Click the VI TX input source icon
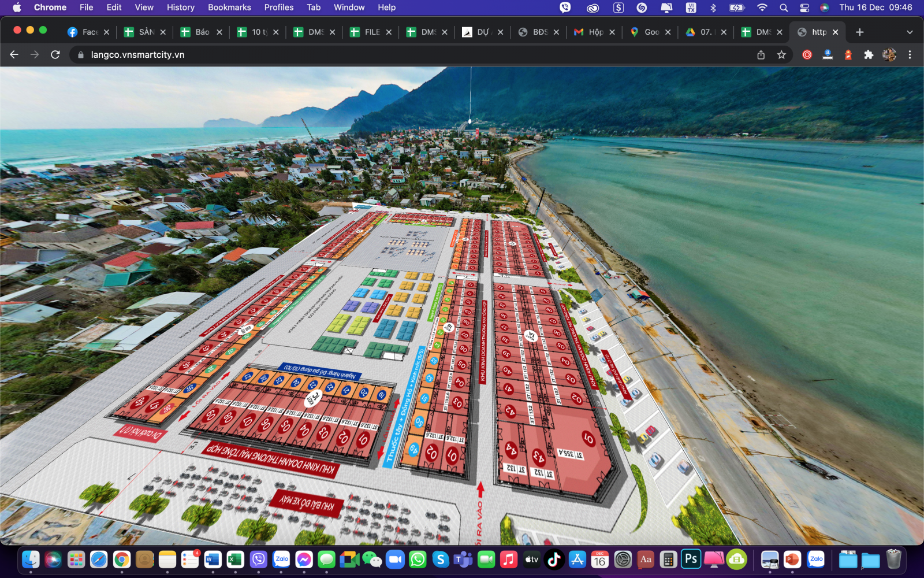The image size is (924, 578). (x=691, y=8)
